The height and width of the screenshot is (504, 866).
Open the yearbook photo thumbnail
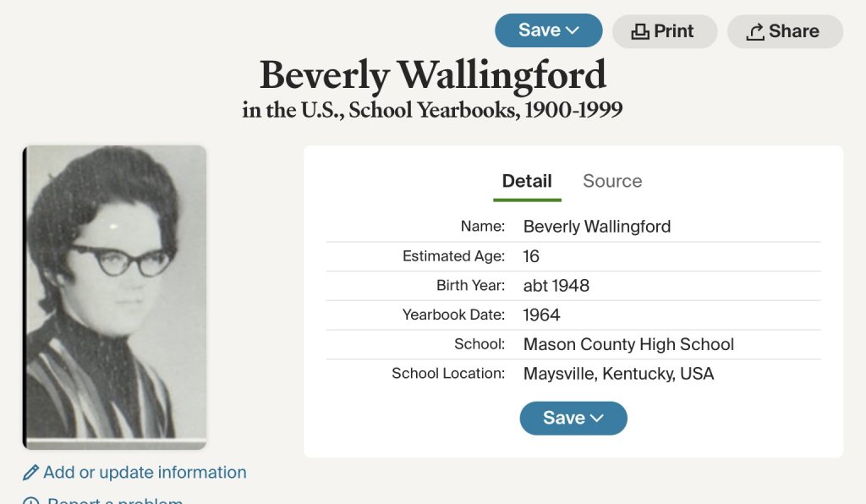[x=115, y=297]
